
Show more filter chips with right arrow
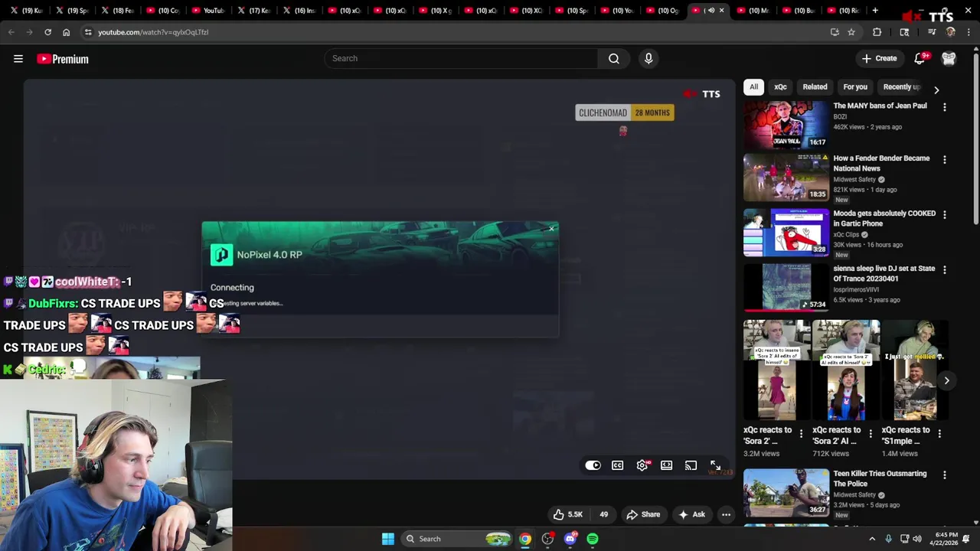936,90
